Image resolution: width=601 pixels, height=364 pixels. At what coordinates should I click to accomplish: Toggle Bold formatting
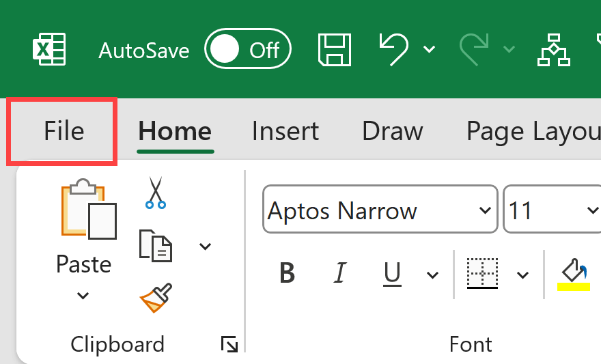pyautogui.click(x=287, y=273)
